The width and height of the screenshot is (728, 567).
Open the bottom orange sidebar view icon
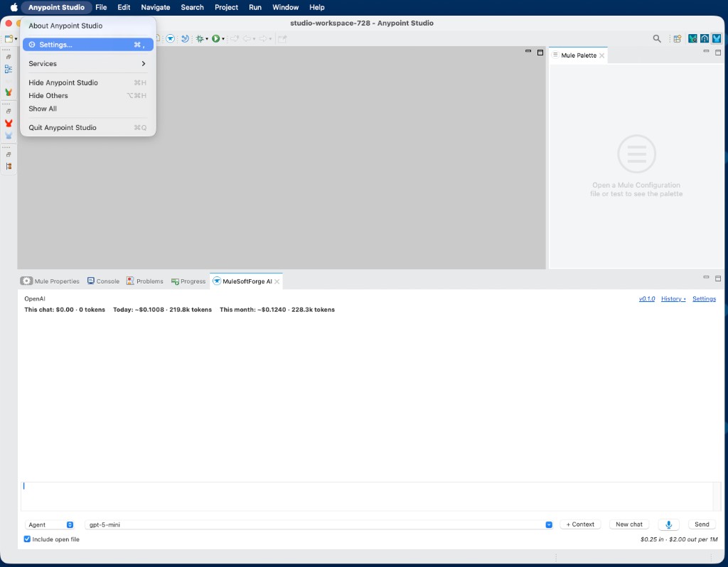9,166
